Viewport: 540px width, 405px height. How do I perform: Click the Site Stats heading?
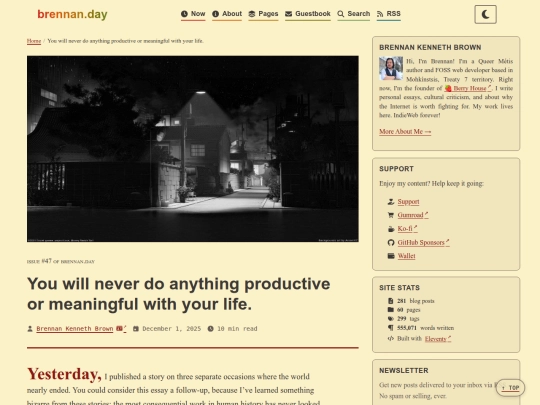(399, 288)
